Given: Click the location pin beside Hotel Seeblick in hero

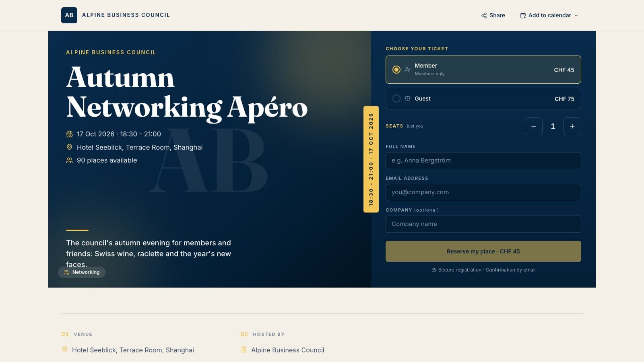Looking at the screenshot, I should click(x=69, y=147).
